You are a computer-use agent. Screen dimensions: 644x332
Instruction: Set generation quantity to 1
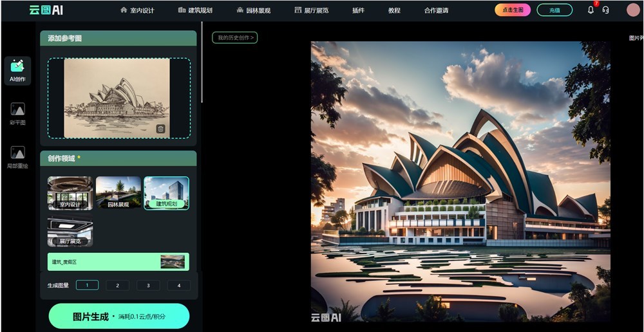coord(87,285)
